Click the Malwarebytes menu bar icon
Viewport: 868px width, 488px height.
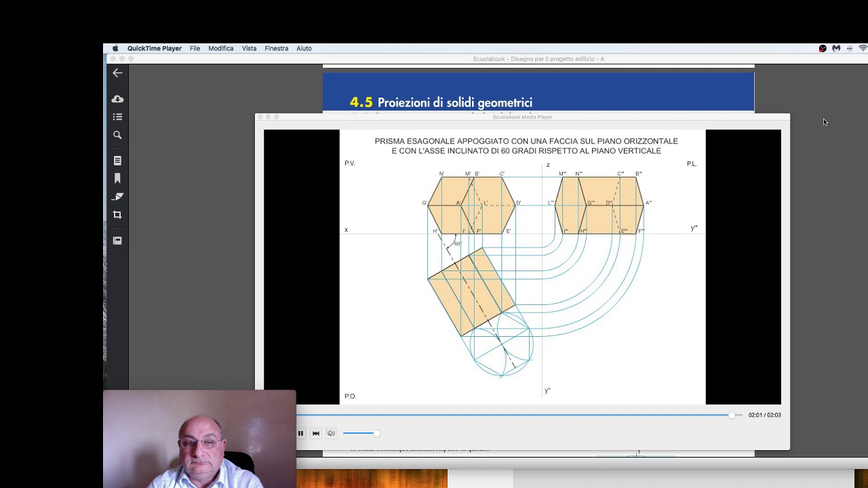(836, 48)
